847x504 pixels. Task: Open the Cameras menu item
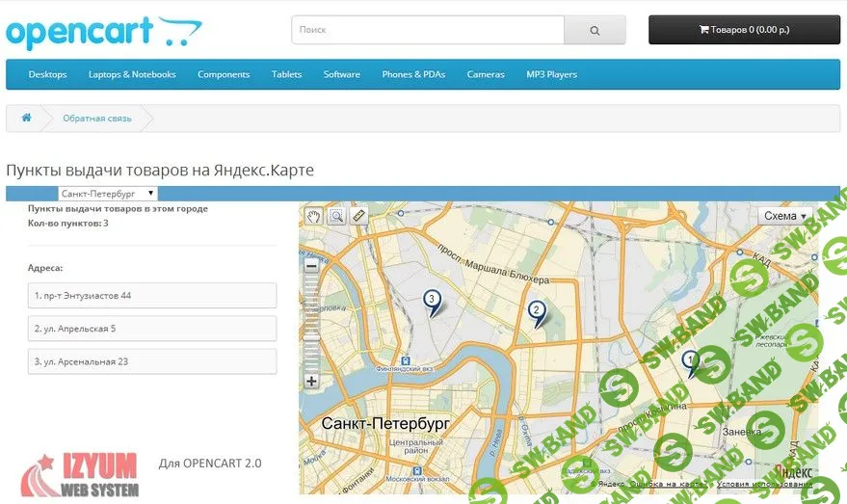[486, 74]
